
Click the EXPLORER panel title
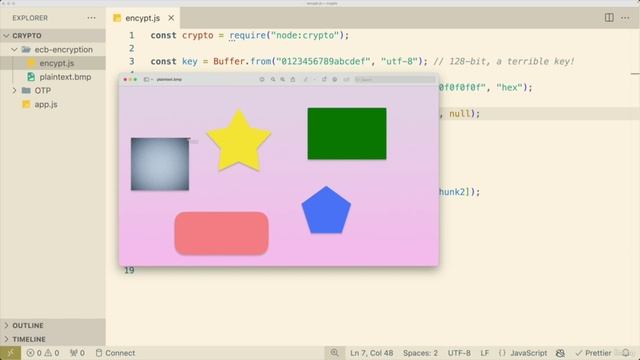pyautogui.click(x=30, y=18)
